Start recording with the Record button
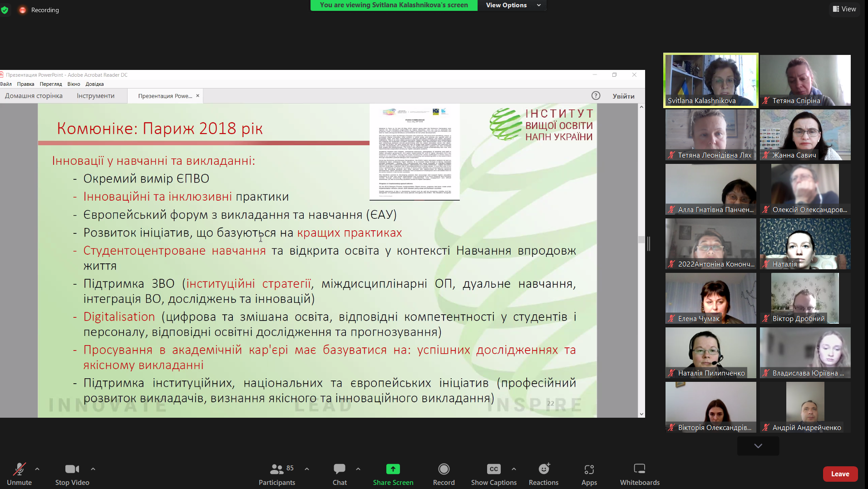This screenshot has height=489, width=868. pyautogui.click(x=444, y=474)
